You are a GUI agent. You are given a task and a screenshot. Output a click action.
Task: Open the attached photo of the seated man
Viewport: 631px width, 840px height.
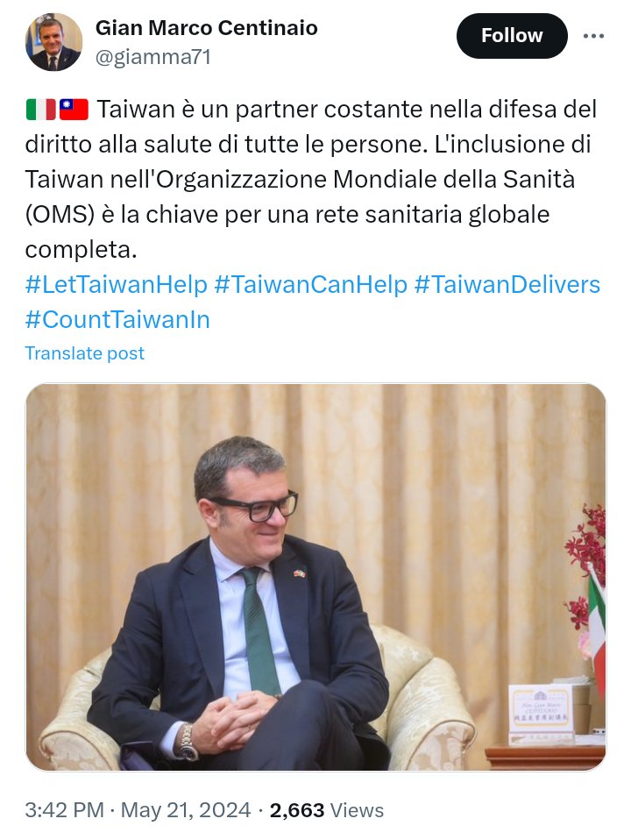point(315,577)
